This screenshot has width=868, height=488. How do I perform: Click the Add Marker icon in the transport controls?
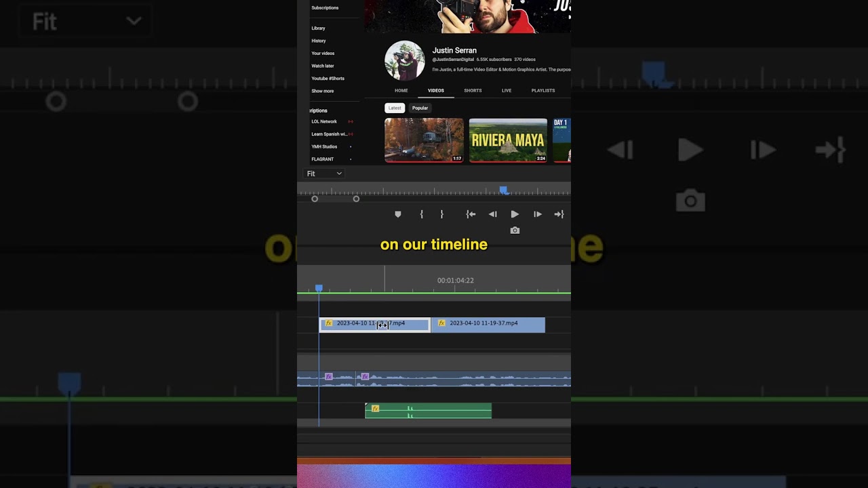[398, 214]
